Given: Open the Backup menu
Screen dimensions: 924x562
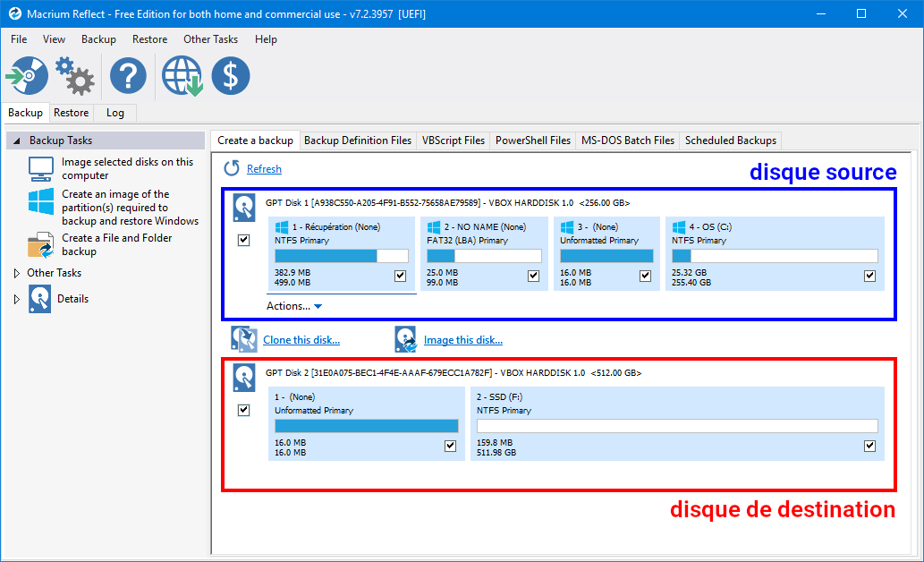Looking at the screenshot, I should coord(98,38).
